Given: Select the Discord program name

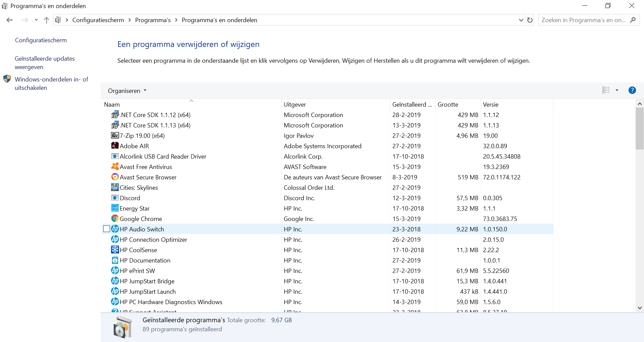Looking at the screenshot, I should (x=130, y=198).
